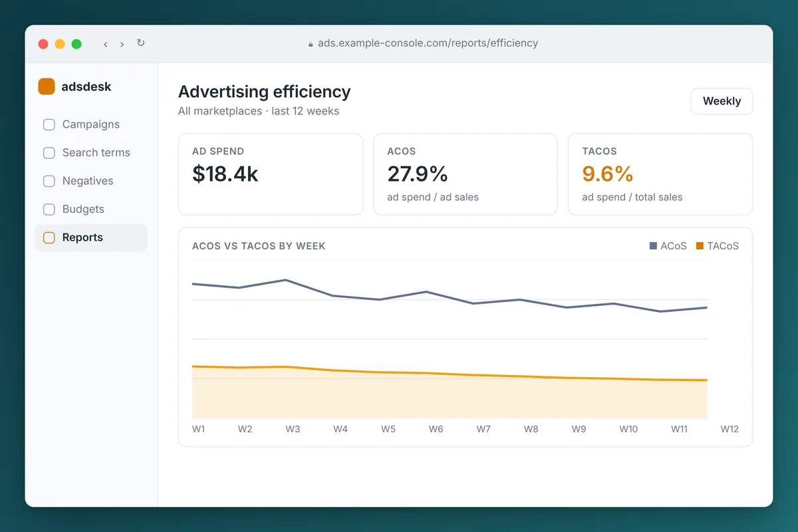Click the W3 axis label

coord(293,429)
